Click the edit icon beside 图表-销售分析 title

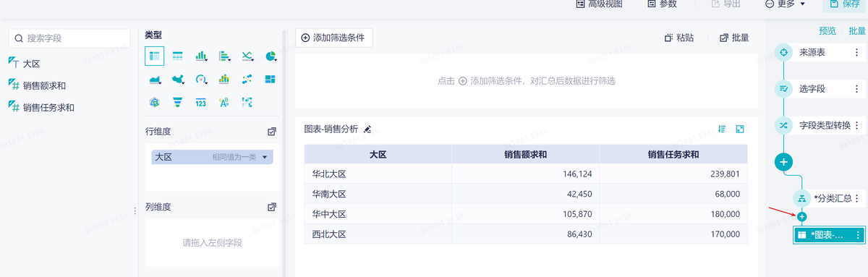[367, 129]
